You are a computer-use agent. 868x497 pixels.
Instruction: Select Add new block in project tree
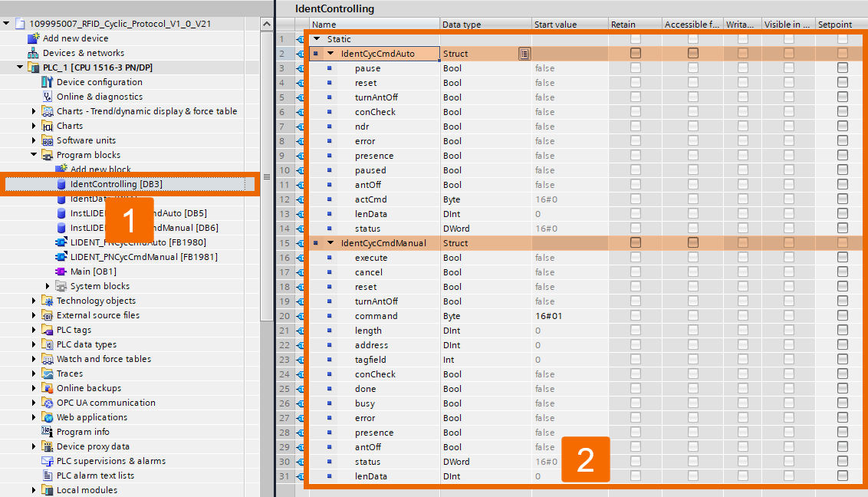coord(100,170)
